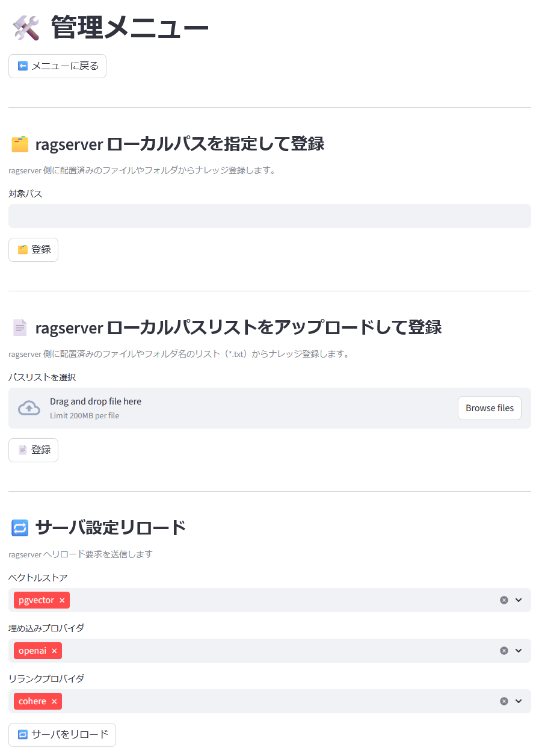Click the back arrow icon on メニューに戻る
The image size is (542, 756).
(x=22, y=66)
